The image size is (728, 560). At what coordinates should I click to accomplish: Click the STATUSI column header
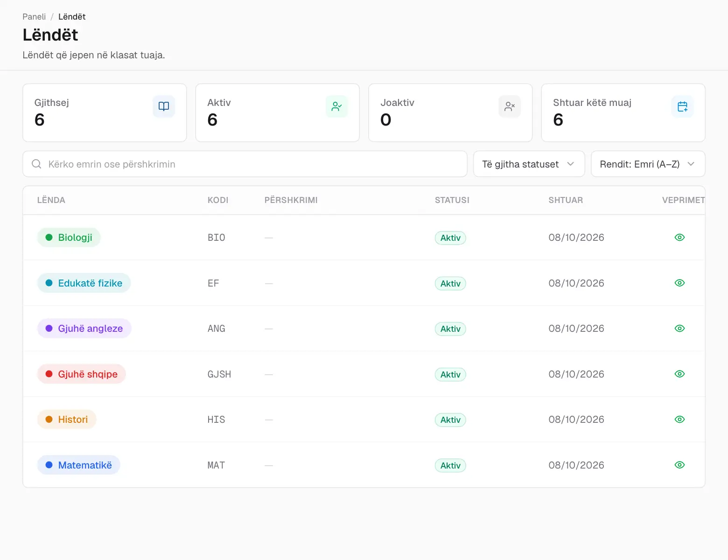tap(452, 200)
